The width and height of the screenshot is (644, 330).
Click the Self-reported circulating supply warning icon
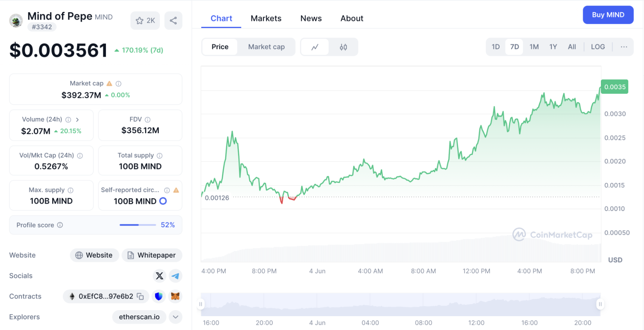point(176,190)
